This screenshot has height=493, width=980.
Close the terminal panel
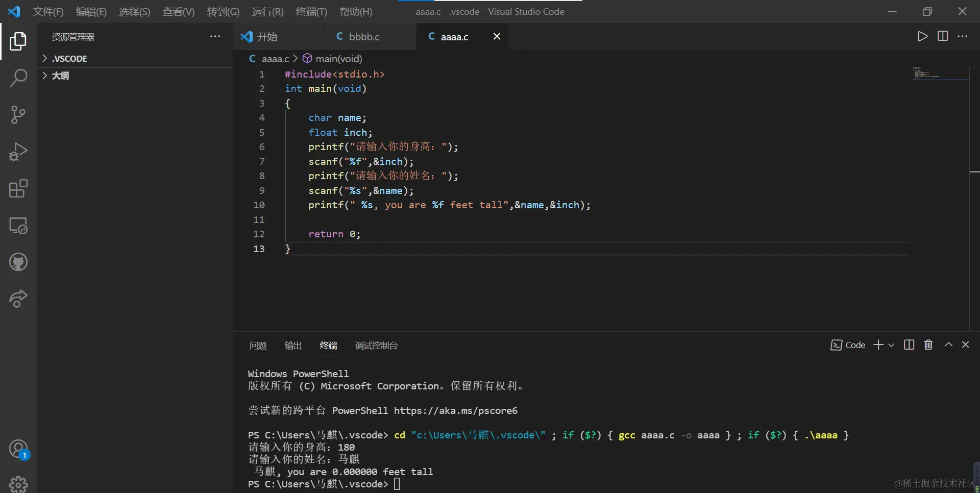965,344
